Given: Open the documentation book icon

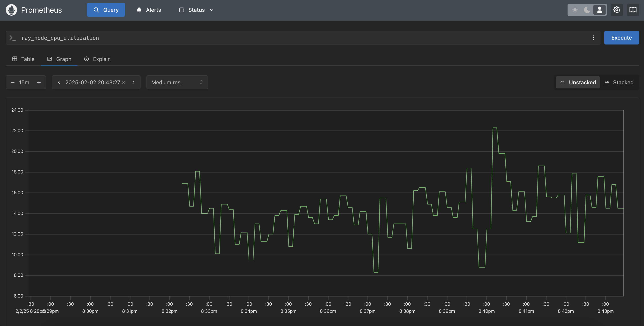Looking at the screenshot, I should point(633,10).
